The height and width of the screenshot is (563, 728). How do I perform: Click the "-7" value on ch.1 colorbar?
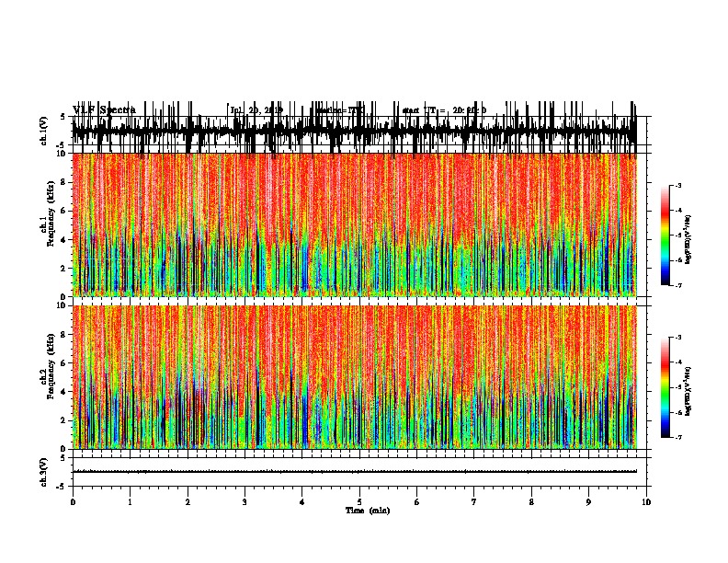678,285
